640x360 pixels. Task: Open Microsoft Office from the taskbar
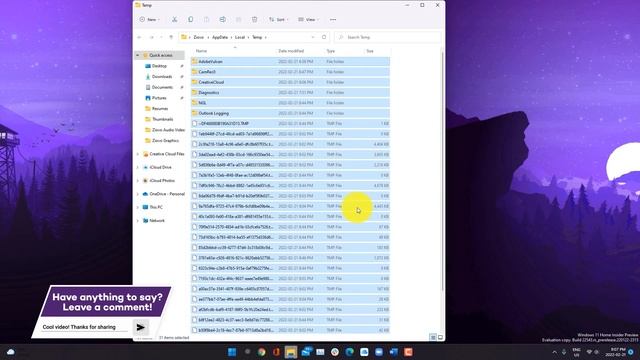tap(276, 352)
